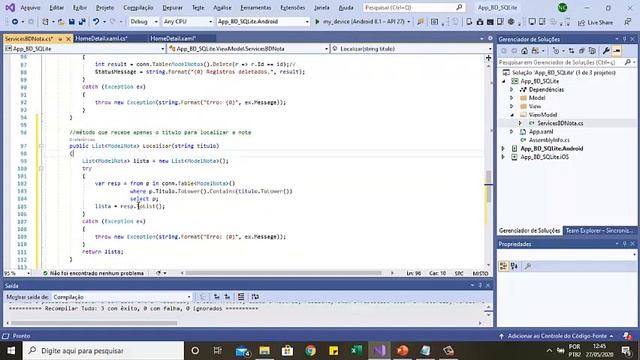Click the Show All Files icon in Solution Explorer

tap(592, 51)
